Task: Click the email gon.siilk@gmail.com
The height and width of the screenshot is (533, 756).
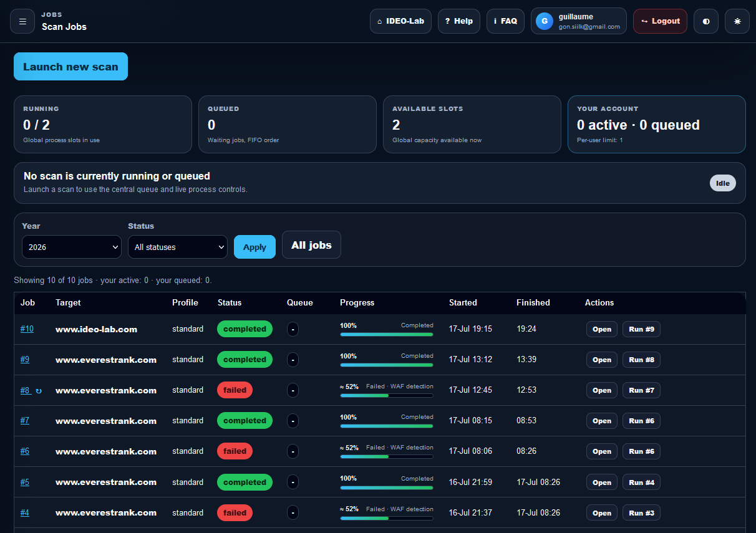Action: click(589, 27)
